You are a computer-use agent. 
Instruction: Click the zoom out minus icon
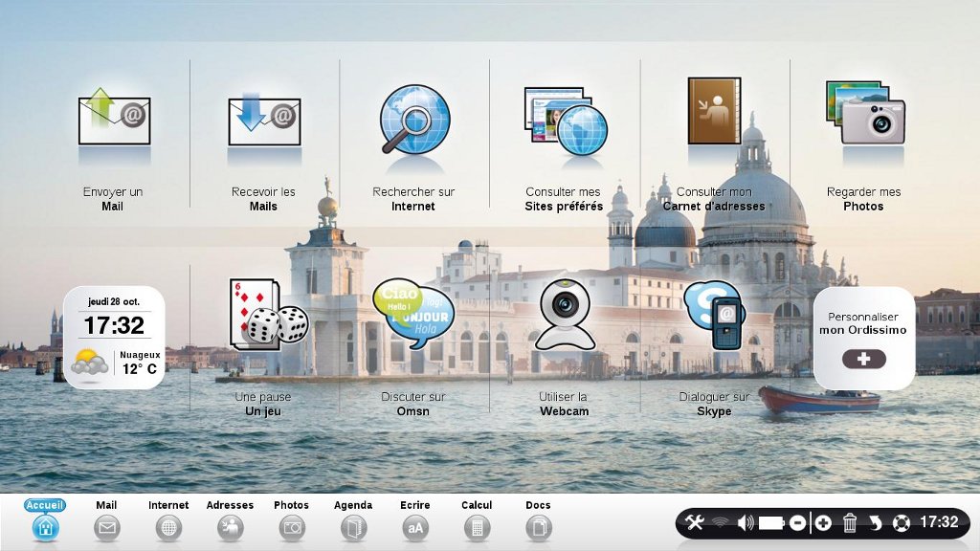click(x=797, y=522)
